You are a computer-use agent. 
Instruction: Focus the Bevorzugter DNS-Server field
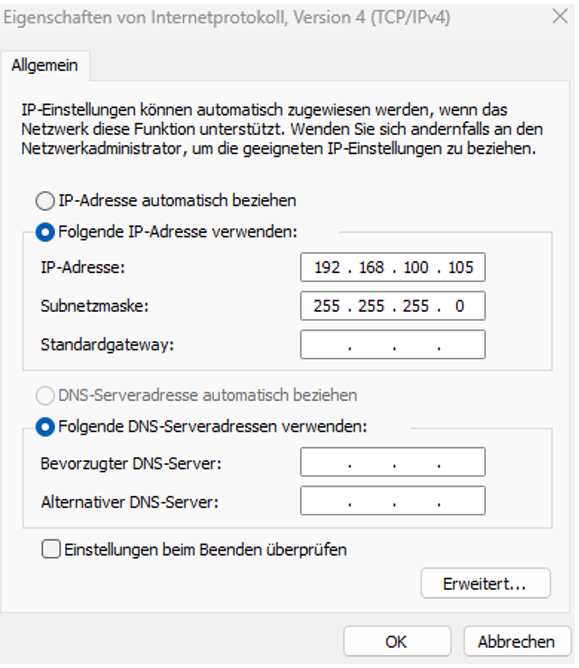[x=392, y=462]
